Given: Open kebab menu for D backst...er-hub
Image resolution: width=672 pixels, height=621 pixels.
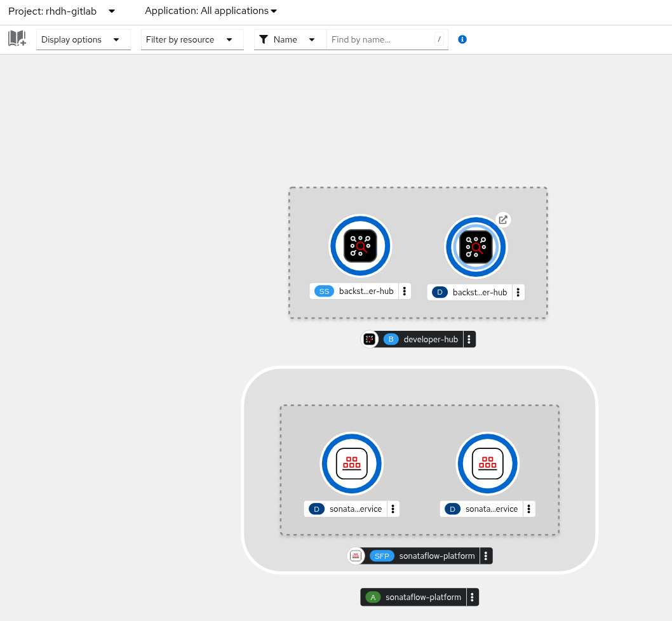Looking at the screenshot, I should (x=518, y=292).
